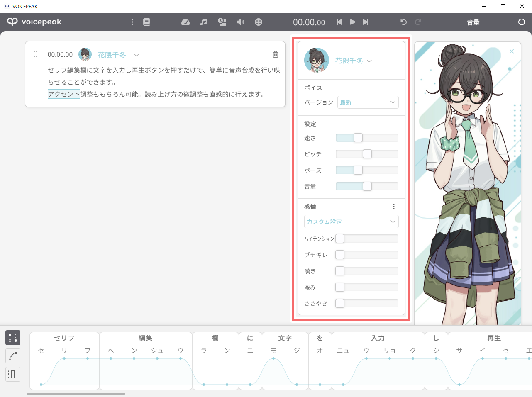532x397 pixels.
Task: Click the 00.00.00 timecode in header
Action: pos(309,22)
